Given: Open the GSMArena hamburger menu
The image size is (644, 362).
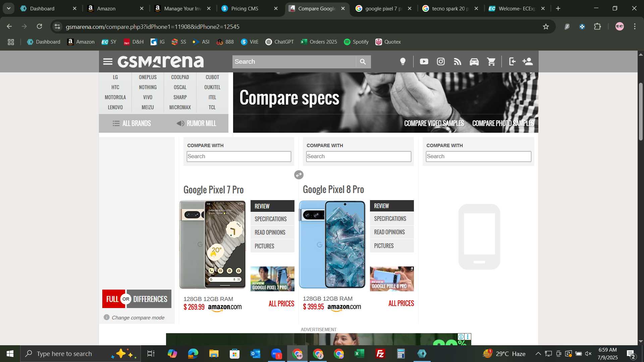Looking at the screenshot, I should tap(108, 62).
